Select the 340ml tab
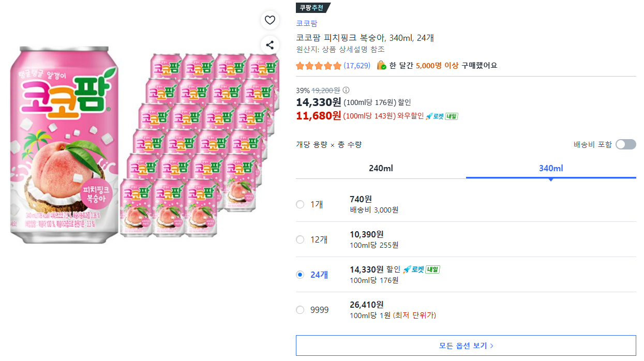Viewport: 644px width, 361px height. (x=550, y=168)
